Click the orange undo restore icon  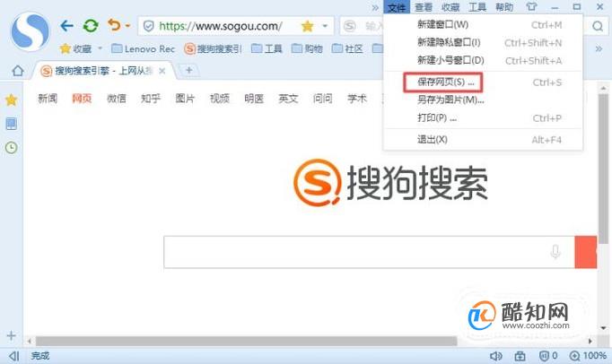click(x=114, y=25)
